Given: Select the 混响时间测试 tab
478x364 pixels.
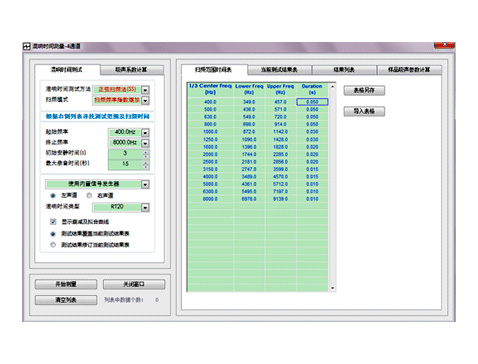Looking at the screenshot, I should click(67, 70).
